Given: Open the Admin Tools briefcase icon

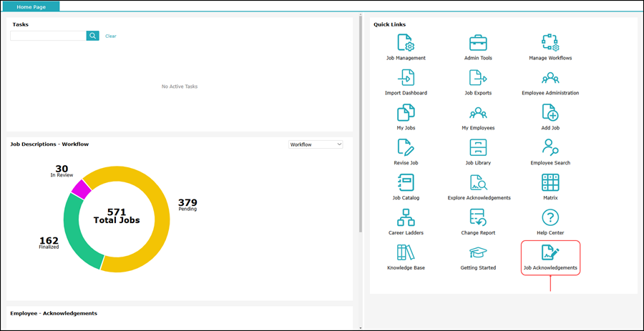Looking at the screenshot, I should (x=478, y=43).
